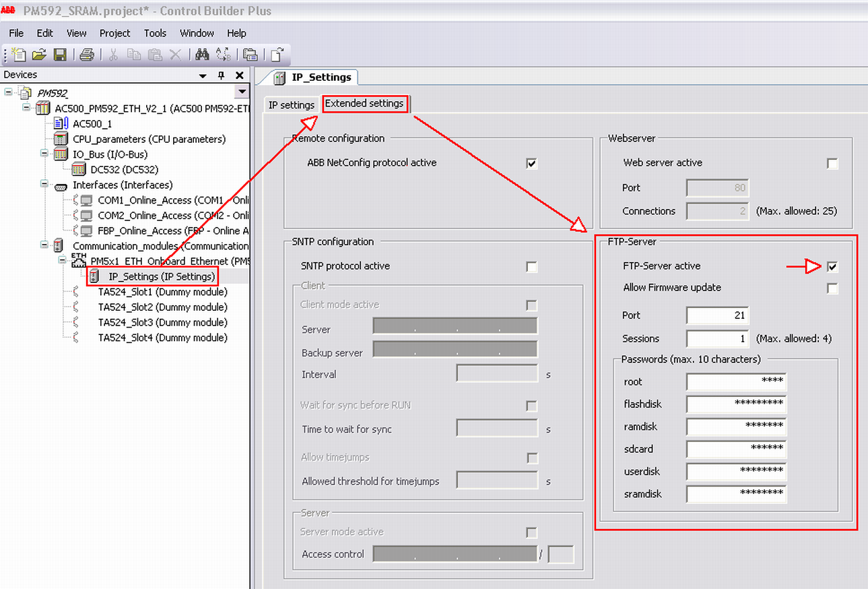Close the Devices panel with X
The width and height of the screenshot is (868, 589).
point(239,75)
